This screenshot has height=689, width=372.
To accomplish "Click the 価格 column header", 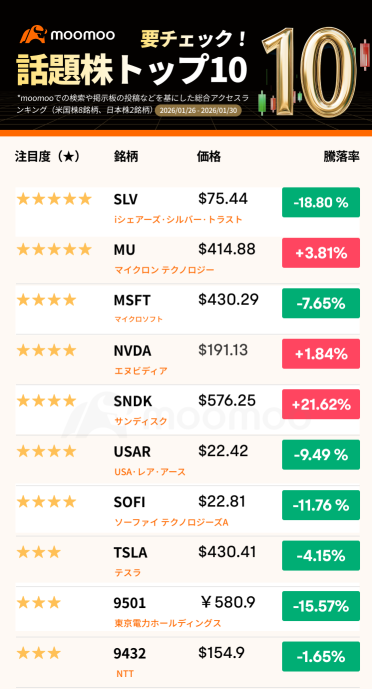I will tap(209, 156).
